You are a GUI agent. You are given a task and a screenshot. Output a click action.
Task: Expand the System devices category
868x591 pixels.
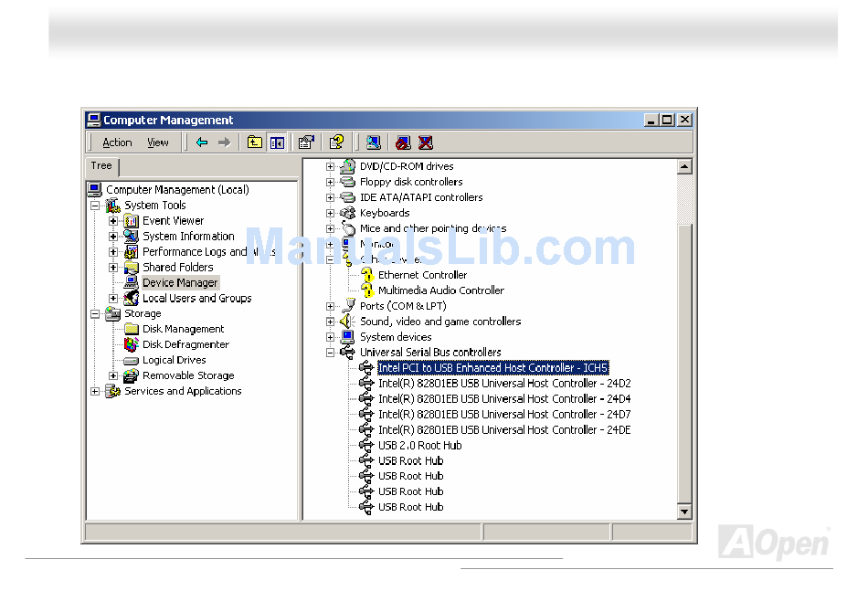tap(331, 337)
